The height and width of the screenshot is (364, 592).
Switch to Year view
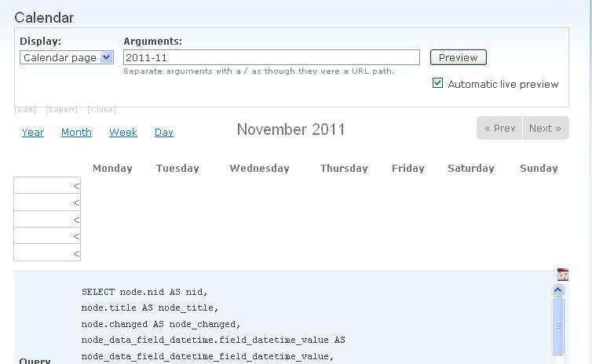pos(33,133)
